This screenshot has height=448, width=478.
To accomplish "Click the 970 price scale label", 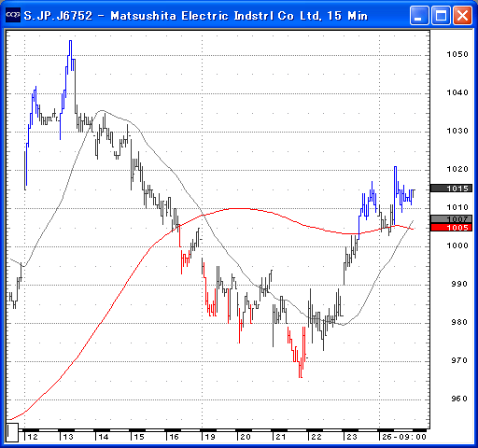I will (459, 360).
